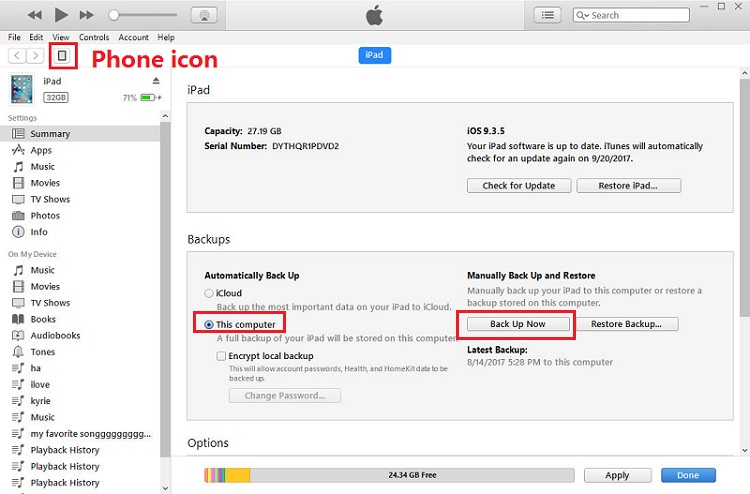Start playback with the Play button
This screenshot has width=750, height=494.
pos(61,15)
